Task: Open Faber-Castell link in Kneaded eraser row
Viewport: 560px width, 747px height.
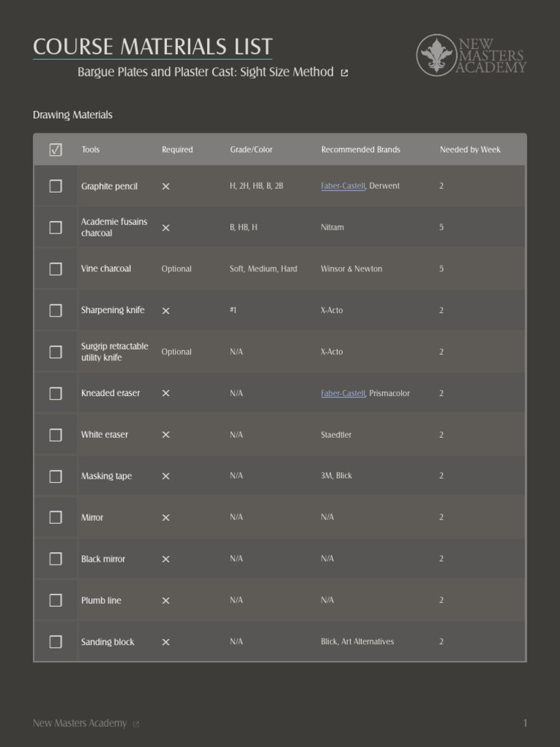Action: (343, 393)
